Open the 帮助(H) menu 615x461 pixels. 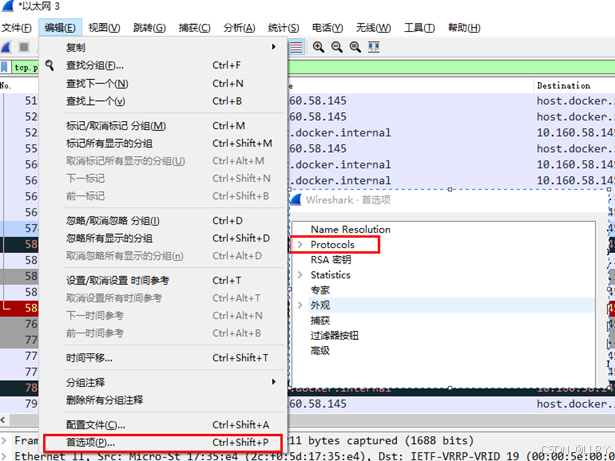click(x=464, y=28)
